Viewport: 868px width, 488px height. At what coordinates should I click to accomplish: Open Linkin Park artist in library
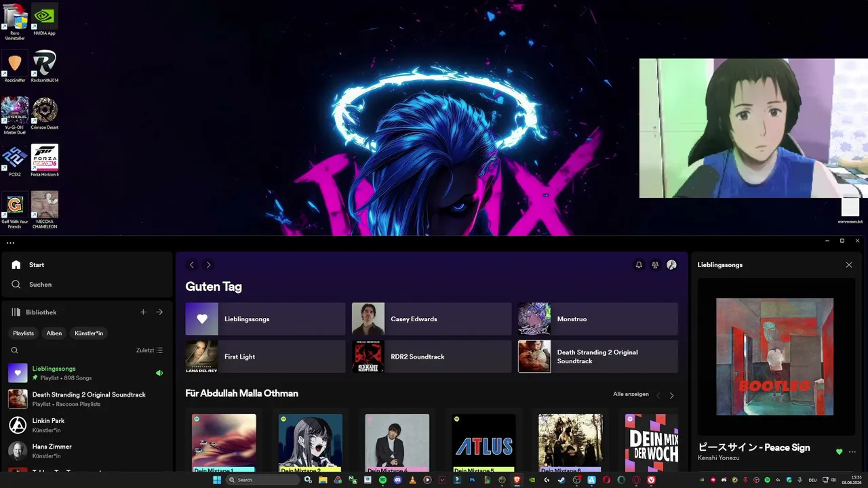click(87, 425)
